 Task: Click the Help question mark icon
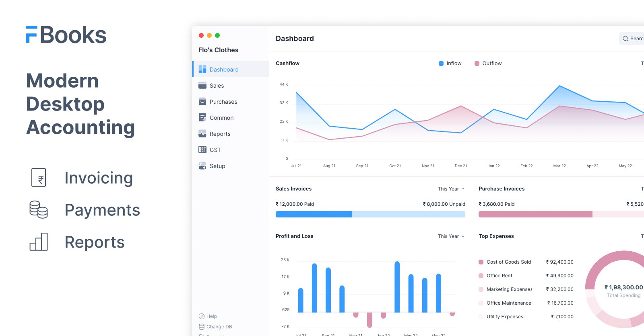pos(202,316)
